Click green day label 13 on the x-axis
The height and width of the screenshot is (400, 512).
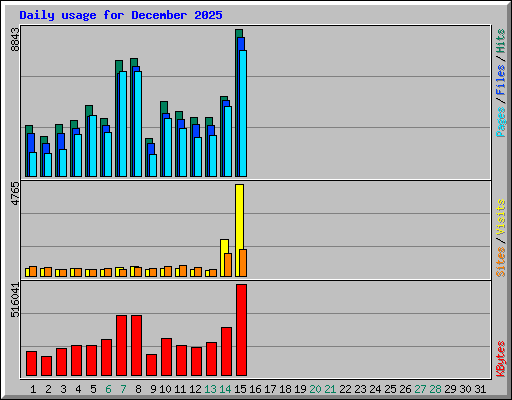210,389
